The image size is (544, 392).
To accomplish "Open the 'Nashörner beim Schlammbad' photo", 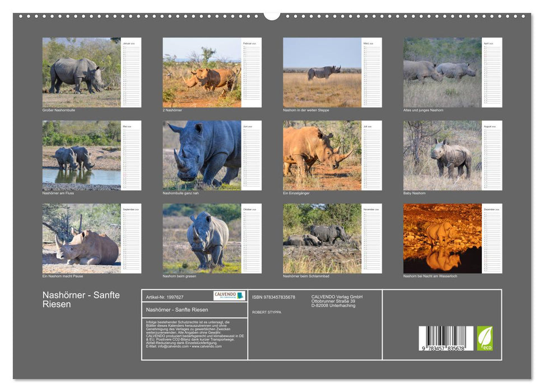I will point(322,239).
